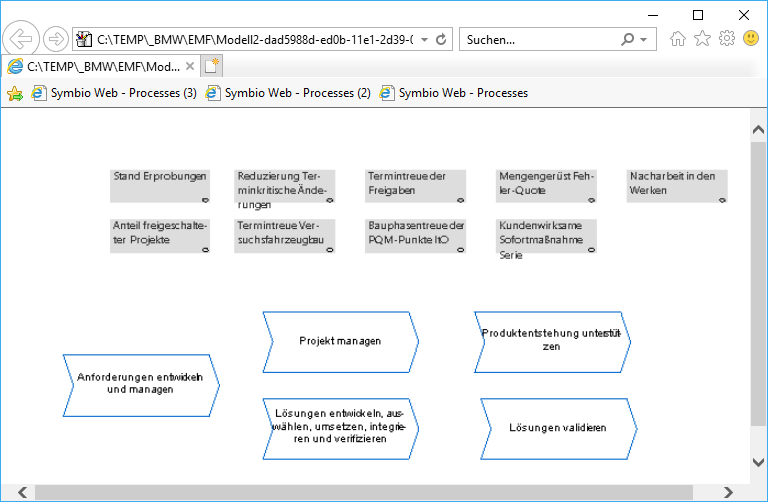Open Symbio Web - Processes (2) favorite
This screenshot has width=768, height=502.
[288, 93]
